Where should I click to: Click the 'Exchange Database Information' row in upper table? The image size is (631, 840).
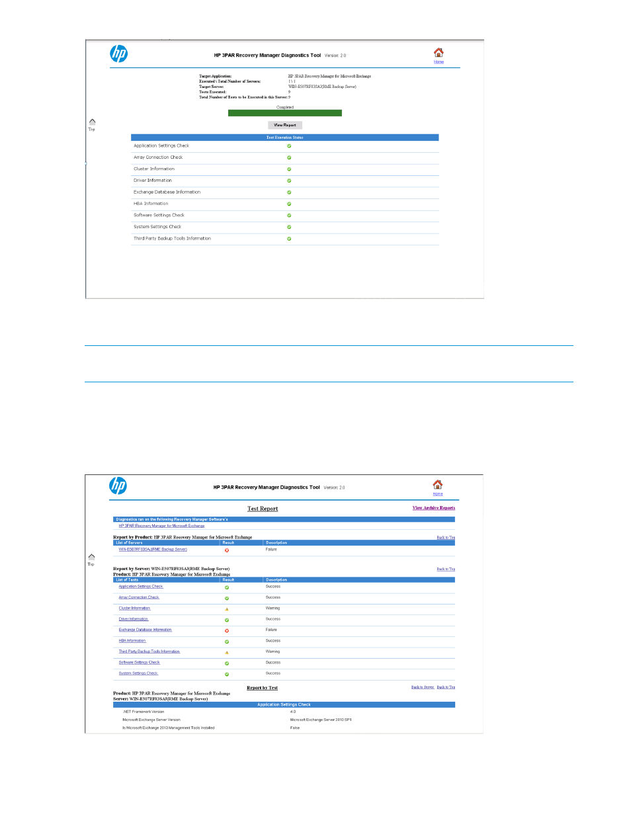point(285,192)
